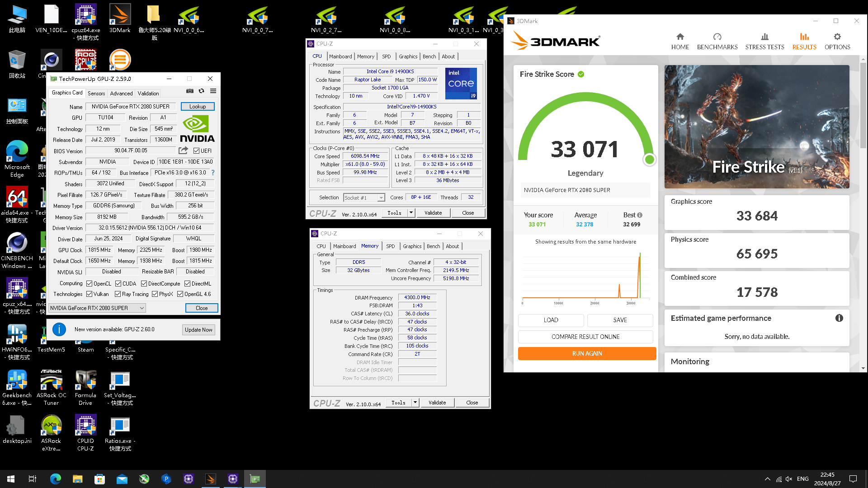Screen dimensions: 868x488
Task: Open the 3DMark desktop shortcut icon
Action: (x=120, y=19)
